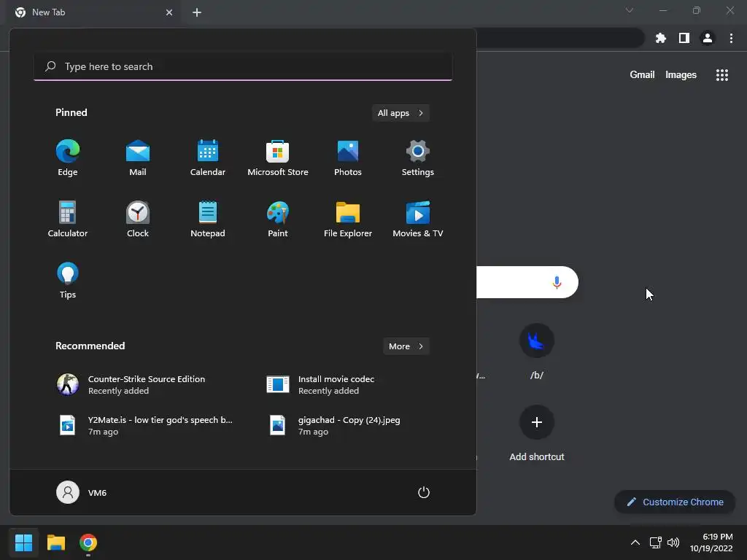Screen dimensions: 747x560
Task: Open Chrome tab search dropdown arrow
Action: coord(630,10)
